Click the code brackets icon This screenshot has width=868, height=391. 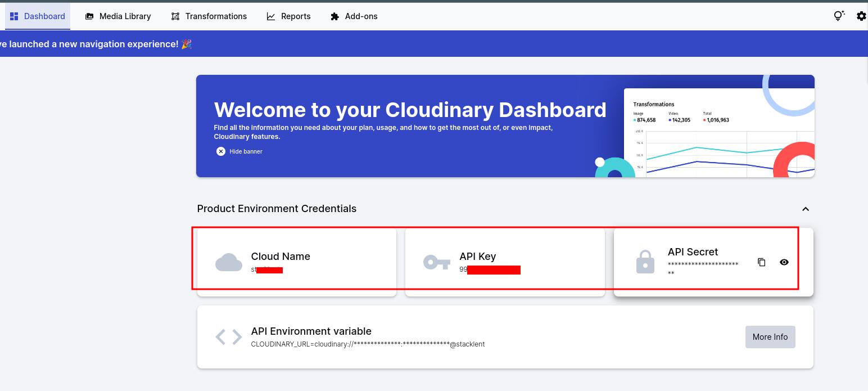(229, 337)
